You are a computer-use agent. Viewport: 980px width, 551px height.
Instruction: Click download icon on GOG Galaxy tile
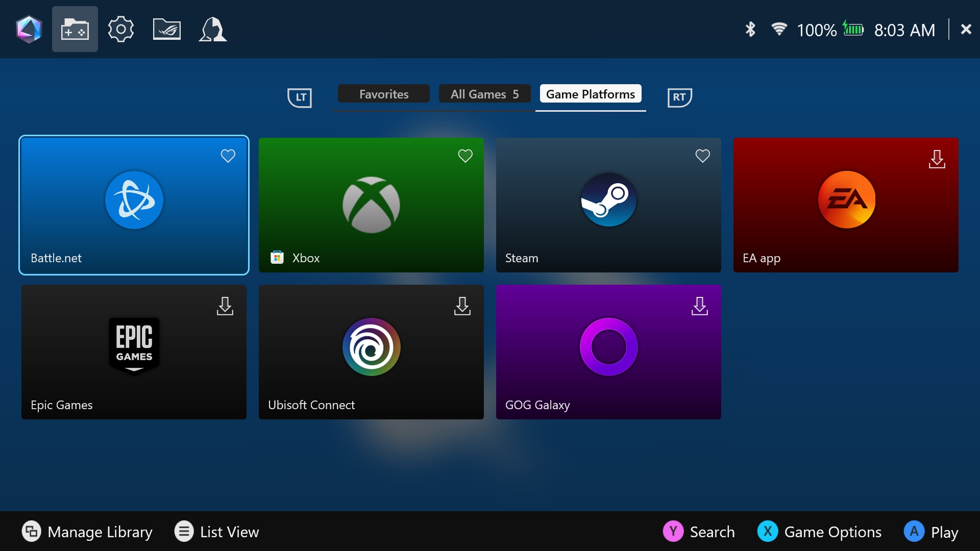(x=699, y=306)
